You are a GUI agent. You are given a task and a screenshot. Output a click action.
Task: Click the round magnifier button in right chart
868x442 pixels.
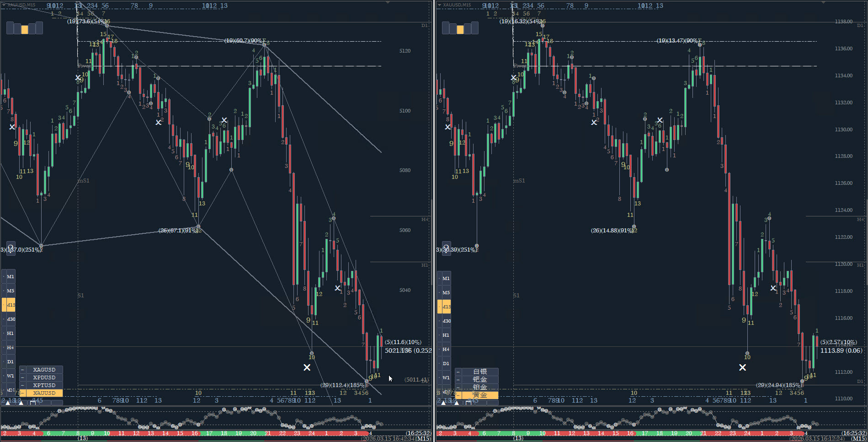[x=446, y=248]
